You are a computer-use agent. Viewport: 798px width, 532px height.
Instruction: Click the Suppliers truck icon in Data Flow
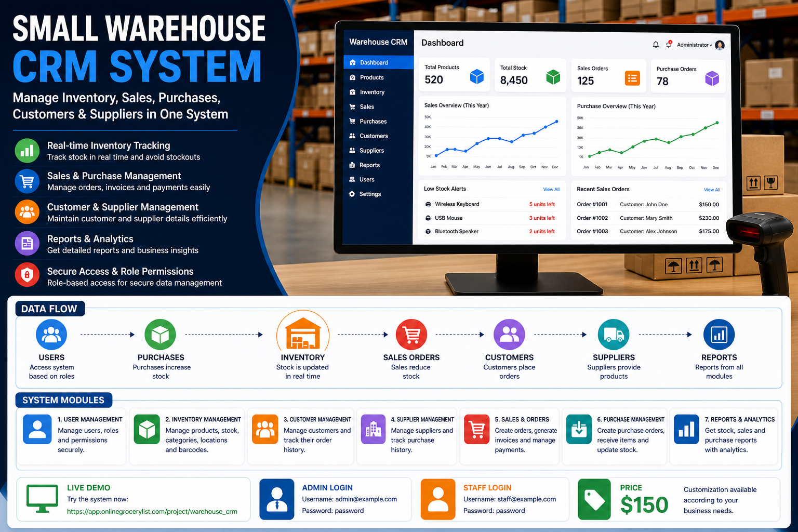coord(614,335)
